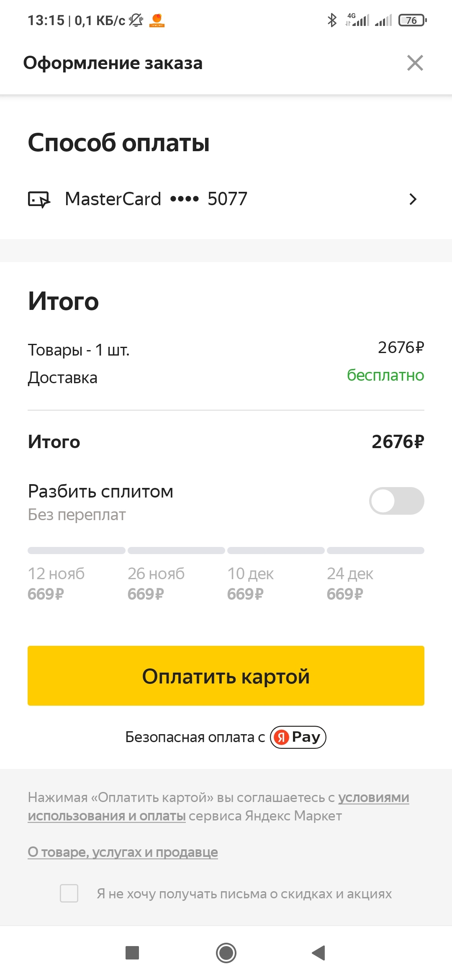Tap the 4G signal strength icon
452x980 pixels.
[x=357, y=20]
